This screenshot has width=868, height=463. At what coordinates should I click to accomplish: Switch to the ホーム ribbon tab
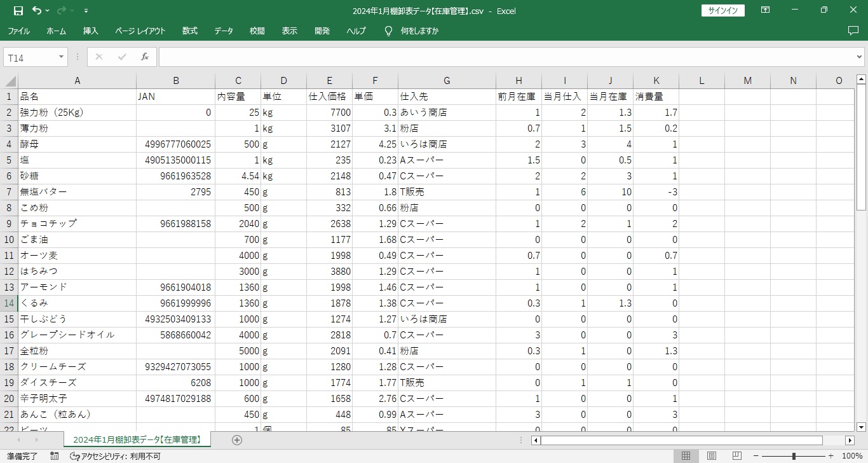coord(56,31)
